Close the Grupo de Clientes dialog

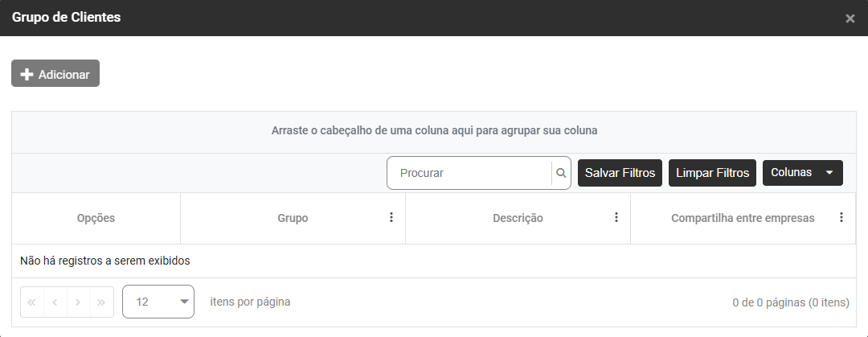pyautogui.click(x=850, y=18)
